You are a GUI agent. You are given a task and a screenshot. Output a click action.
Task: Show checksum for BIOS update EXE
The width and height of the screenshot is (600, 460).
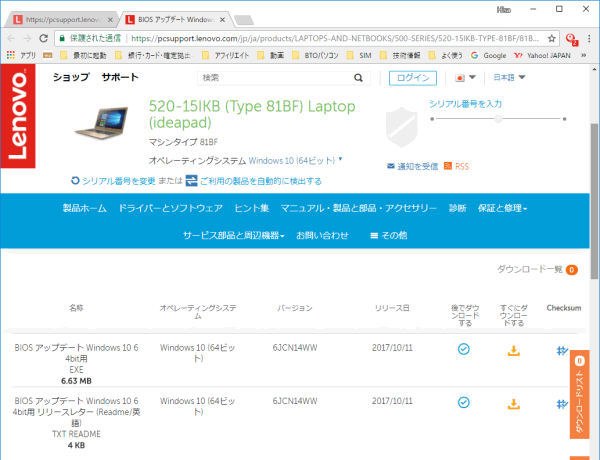tap(562, 350)
